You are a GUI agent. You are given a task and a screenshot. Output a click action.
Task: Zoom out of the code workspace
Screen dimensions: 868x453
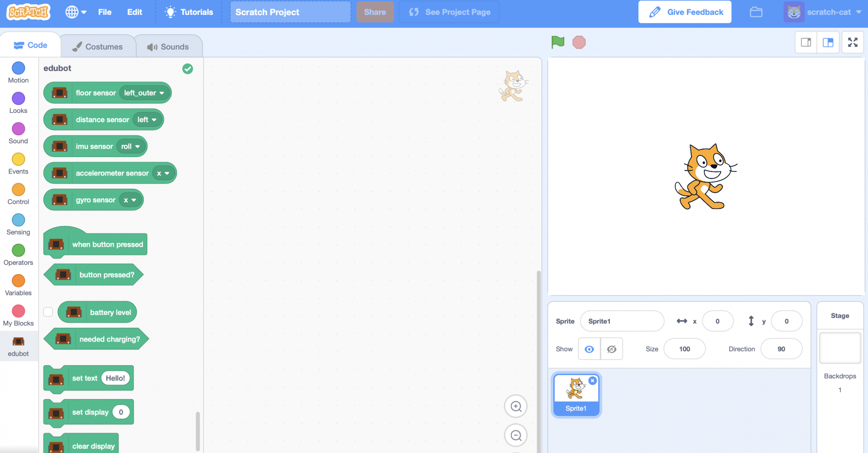pos(516,435)
